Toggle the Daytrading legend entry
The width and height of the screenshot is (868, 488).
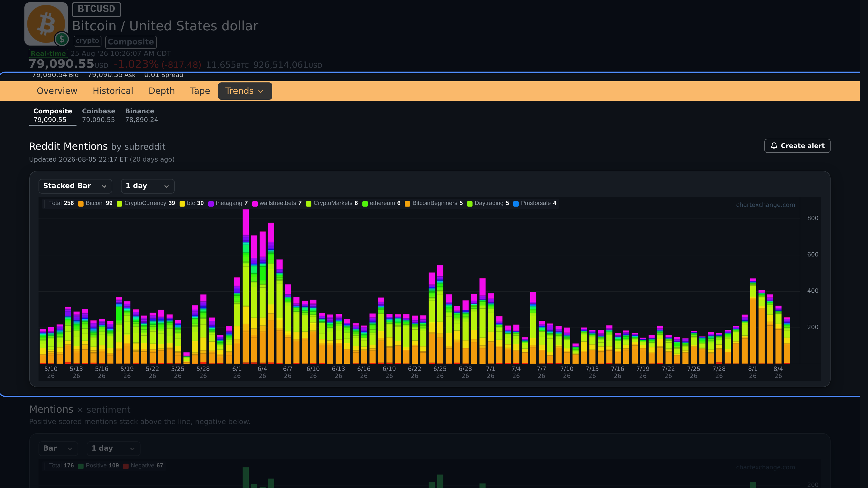coord(488,203)
